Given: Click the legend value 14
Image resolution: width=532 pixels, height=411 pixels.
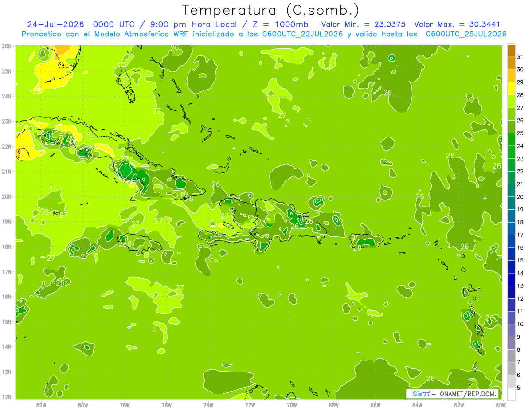Looking at the screenshot, I should tap(520, 273).
